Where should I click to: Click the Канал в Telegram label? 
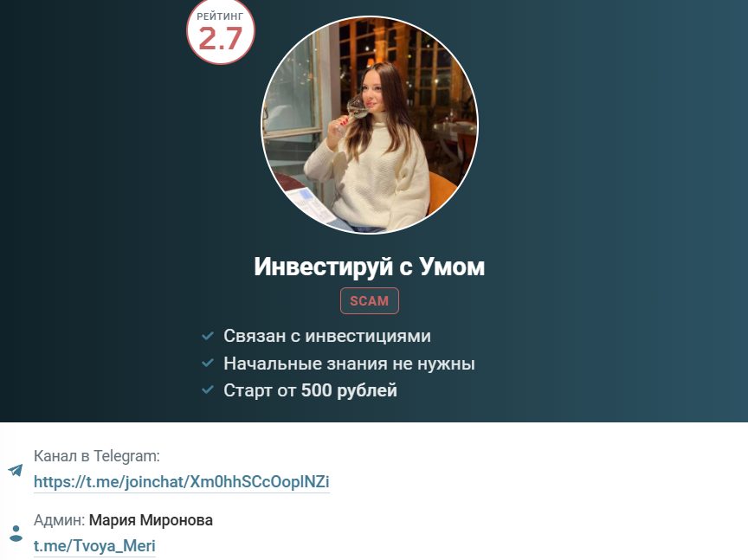pyautogui.click(x=96, y=456)
